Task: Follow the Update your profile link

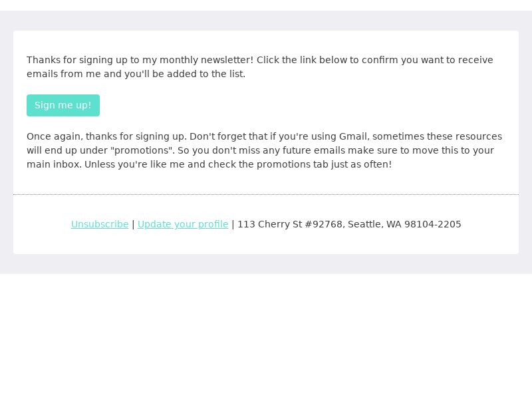Action: point(183,224)
